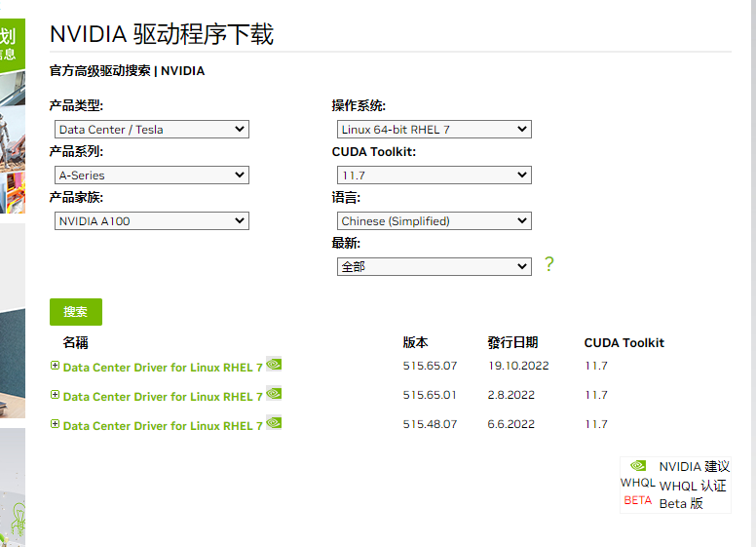The height and width of the screenshot is (547, 756).
Task: Click NVIDIA recommended icon beside driver 515.65.07
Action: [x=274, y=365]
